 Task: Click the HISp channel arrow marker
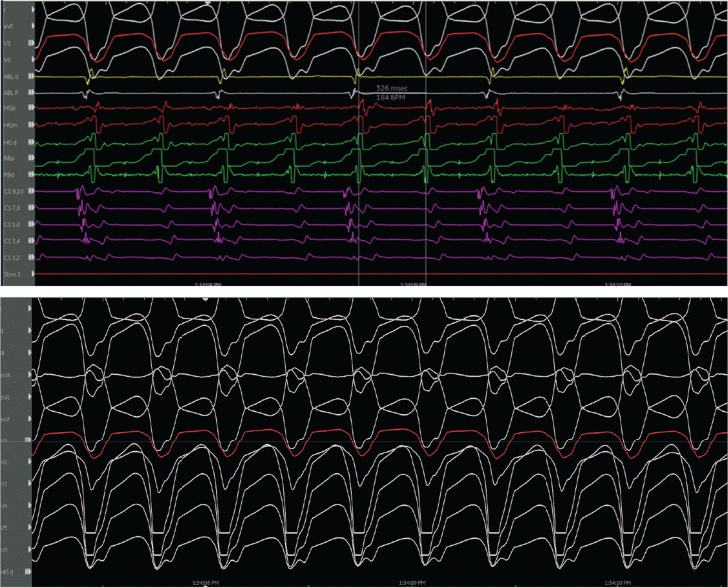point(32,108)
